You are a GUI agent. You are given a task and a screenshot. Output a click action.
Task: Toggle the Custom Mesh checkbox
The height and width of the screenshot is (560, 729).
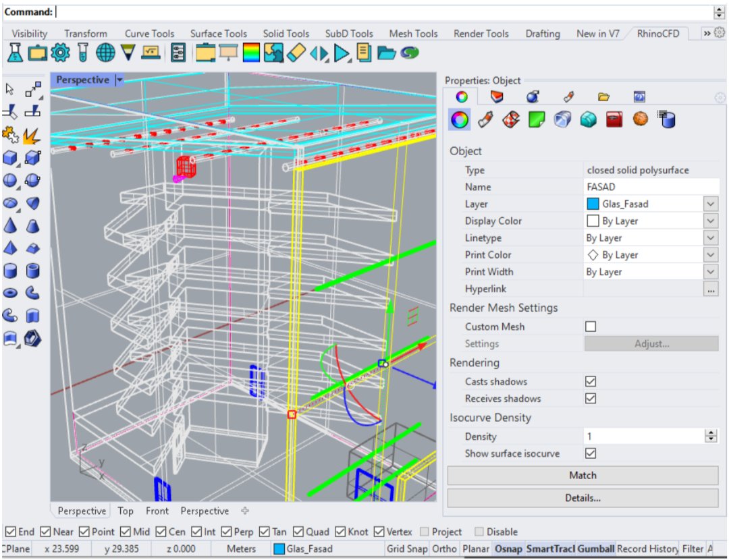(x=591, y=327)
